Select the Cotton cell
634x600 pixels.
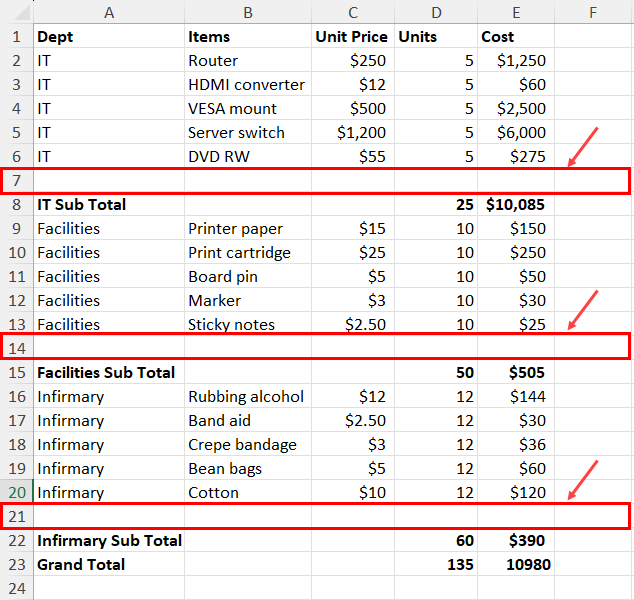pyautogui.click(x=248, y=492)
